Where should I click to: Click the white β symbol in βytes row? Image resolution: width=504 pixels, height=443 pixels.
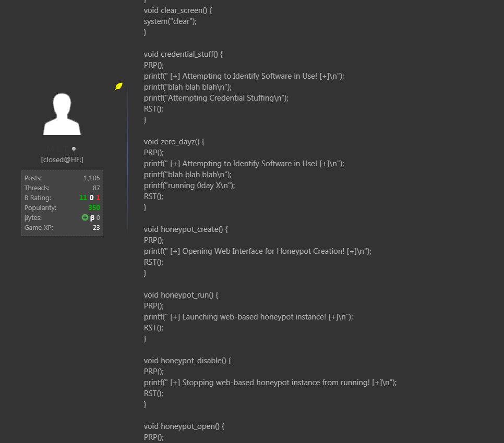[92, 218]
